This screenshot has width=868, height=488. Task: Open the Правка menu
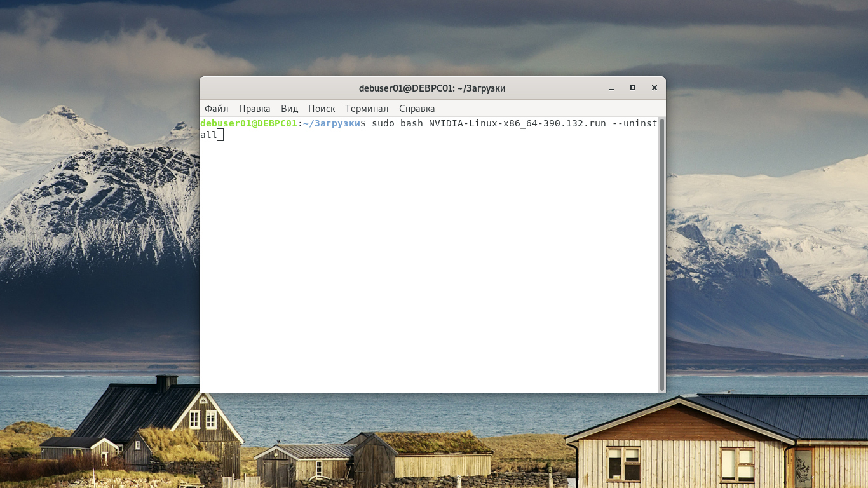[x=255, y=109]
